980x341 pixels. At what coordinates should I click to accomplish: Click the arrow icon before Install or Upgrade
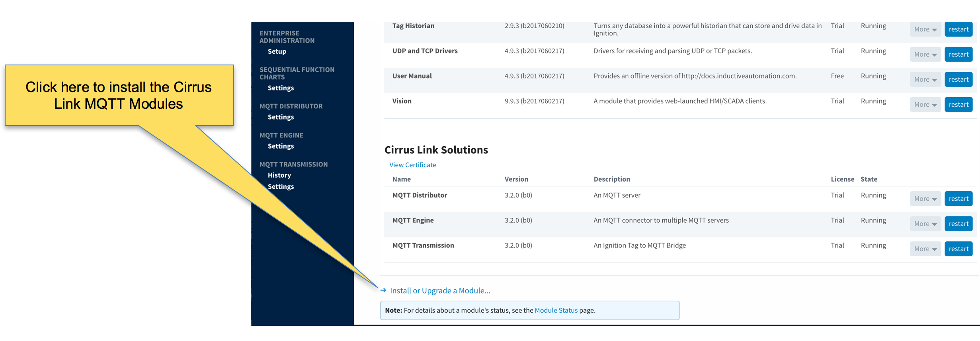(x=383, y=290)
